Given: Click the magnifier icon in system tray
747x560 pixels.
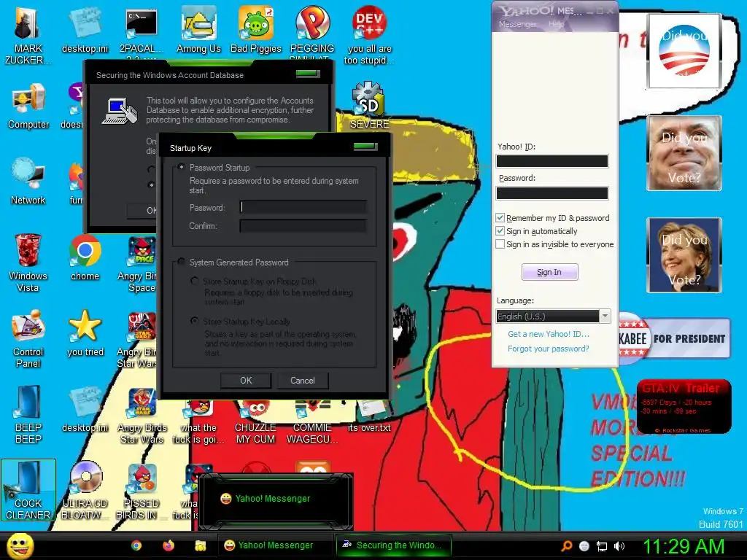Looking at the screenshot, I should point(566,546).
